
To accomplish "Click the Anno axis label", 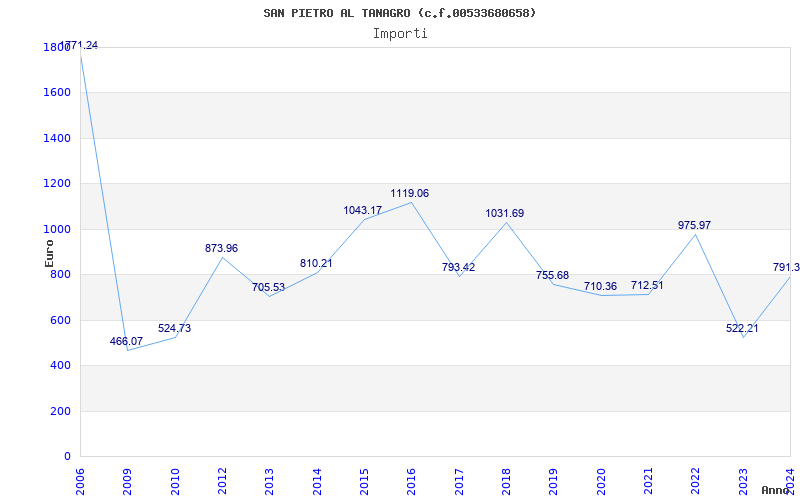I will click(x=776, y=490).
